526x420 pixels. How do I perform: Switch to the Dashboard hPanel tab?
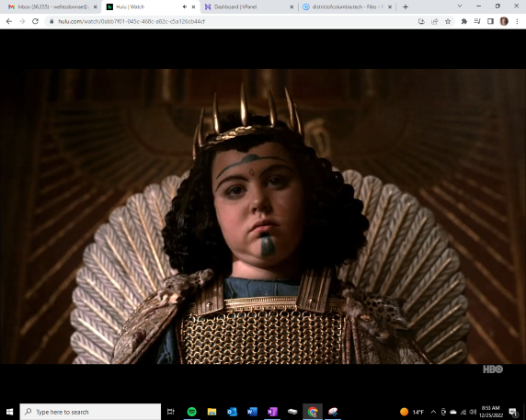(x=248, y=6)
